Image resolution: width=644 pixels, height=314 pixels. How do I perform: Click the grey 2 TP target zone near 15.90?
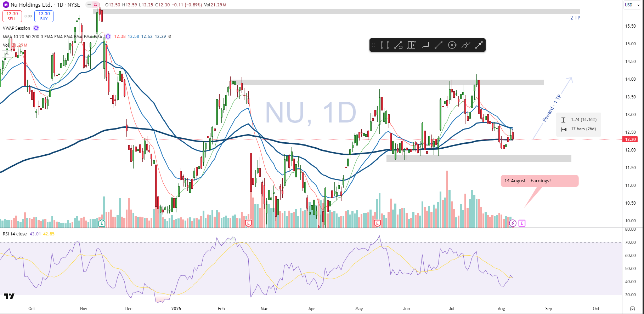coord(337,11)
